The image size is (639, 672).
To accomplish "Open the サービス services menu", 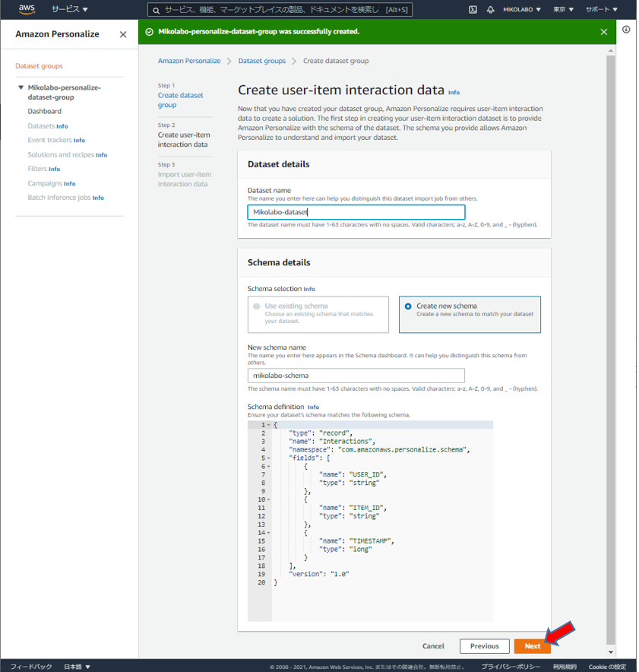I will [x=70, y=9].
